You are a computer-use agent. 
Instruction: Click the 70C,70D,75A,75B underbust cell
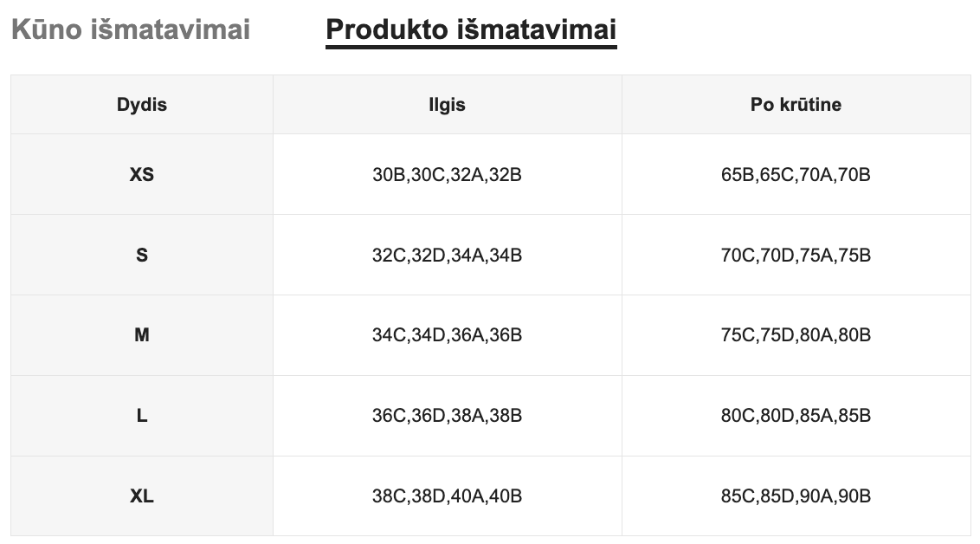point(796,256)
